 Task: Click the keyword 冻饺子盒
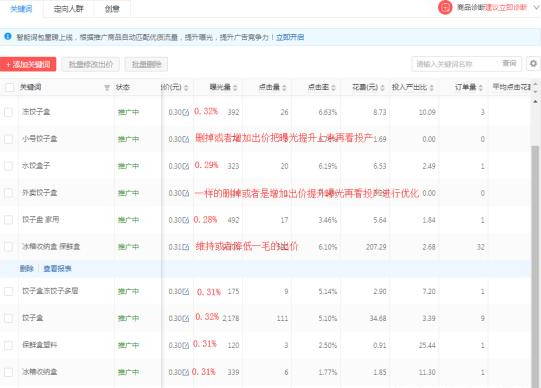click(36, 111)
